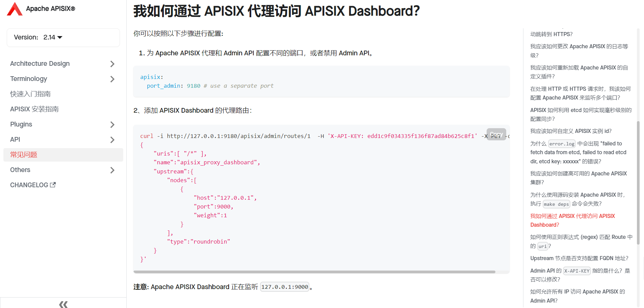Click the "uris":[ "/*" ] code line
The image size is (644, 308).
point(180,153)
